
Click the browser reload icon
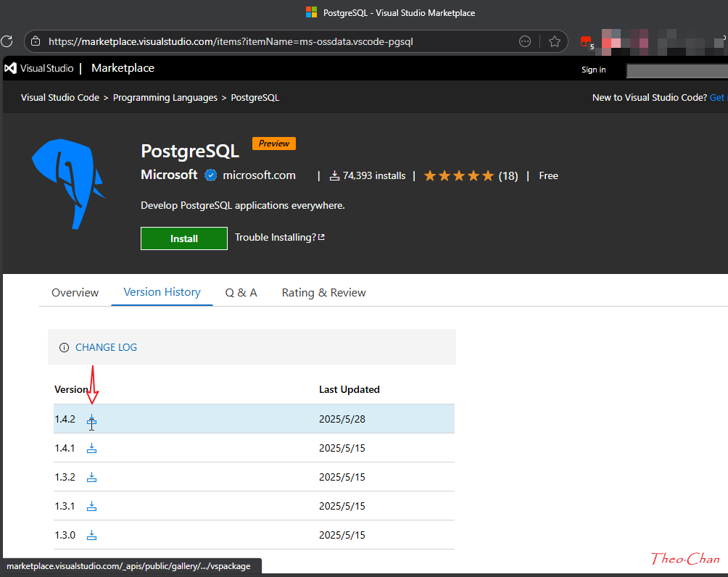[x=7, y=41]
